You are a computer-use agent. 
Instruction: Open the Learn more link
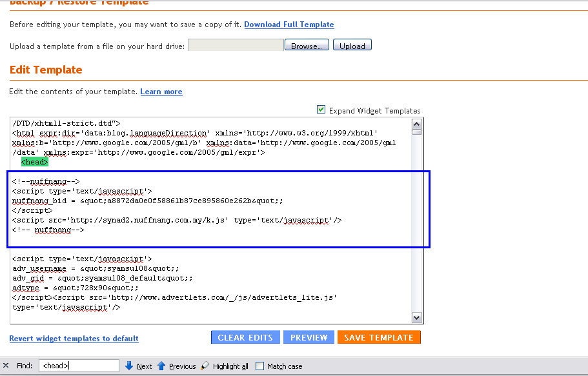point(161,92)
